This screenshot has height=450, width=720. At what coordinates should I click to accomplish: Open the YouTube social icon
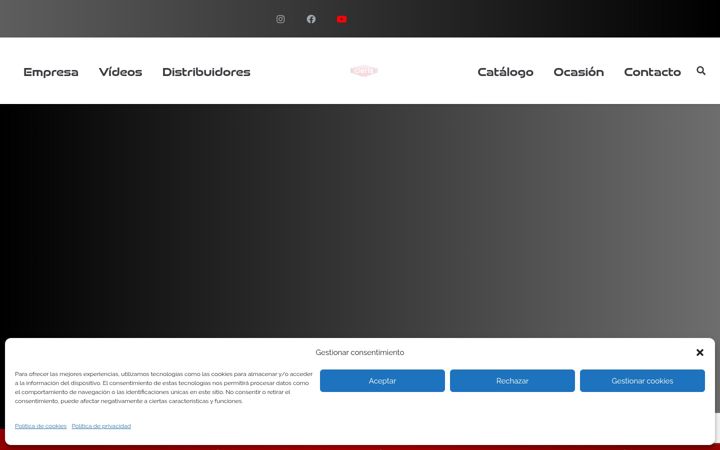click(342, 19)
